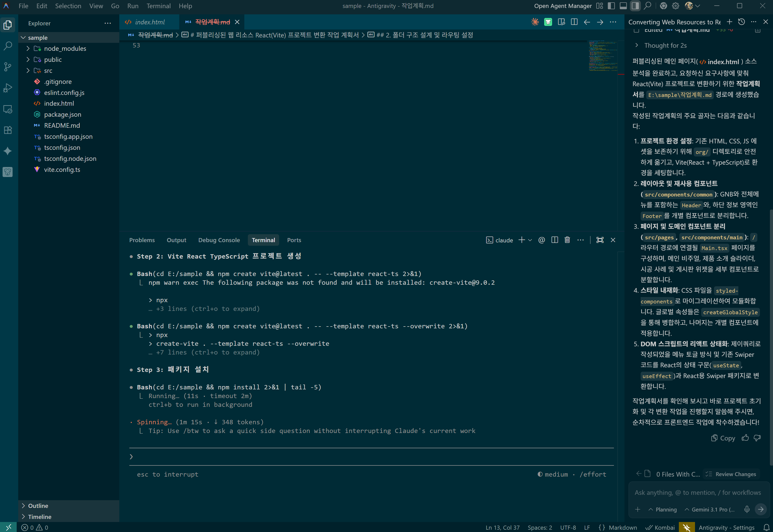This screenshot has width=773, height=532.
Task: Toggle the primary side bar layout
Action: (611, 6)
